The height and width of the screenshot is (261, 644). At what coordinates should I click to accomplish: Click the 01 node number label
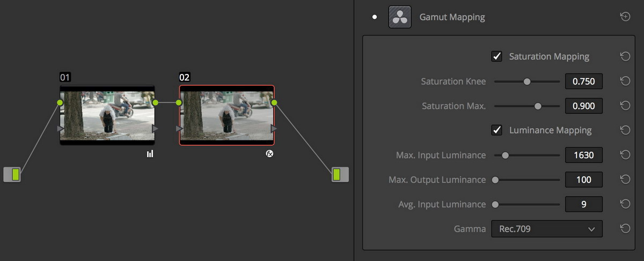(65, 77)
